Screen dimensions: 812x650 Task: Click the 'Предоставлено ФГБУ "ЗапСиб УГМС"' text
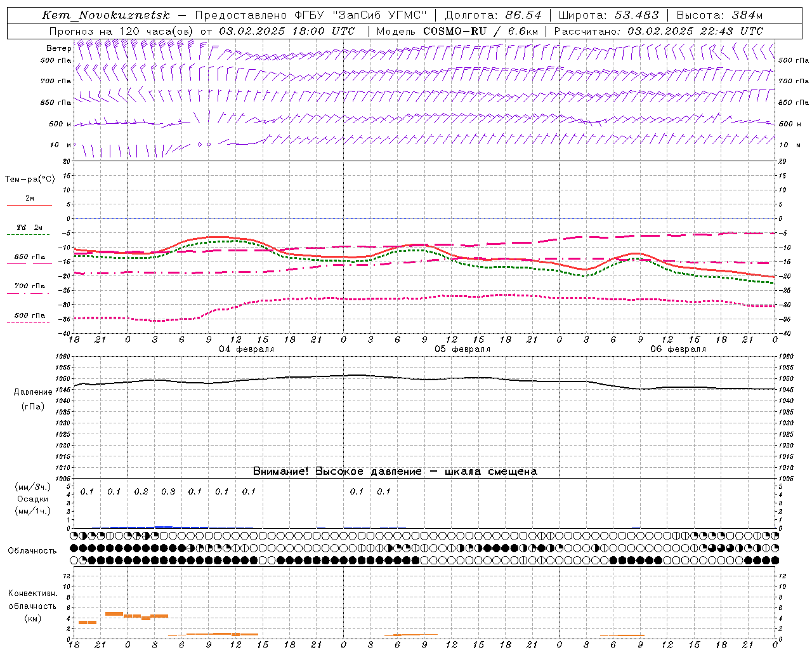point(311,15)
